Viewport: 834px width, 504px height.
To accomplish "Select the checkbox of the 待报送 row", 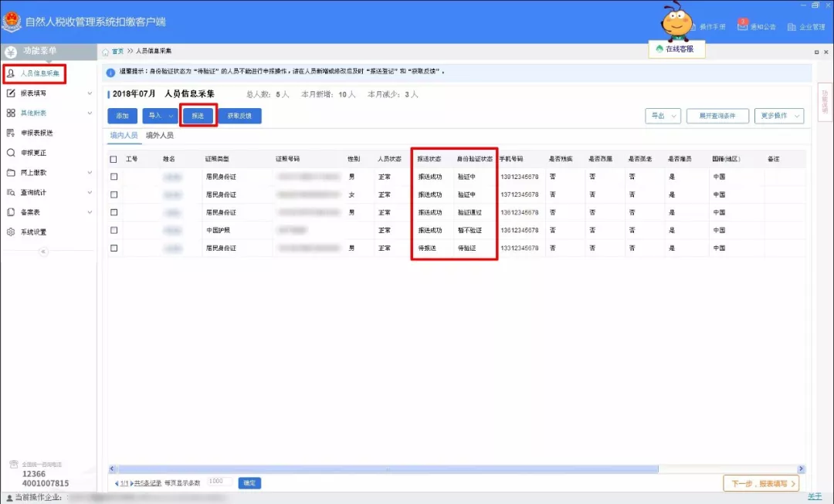I will point(112,248).
